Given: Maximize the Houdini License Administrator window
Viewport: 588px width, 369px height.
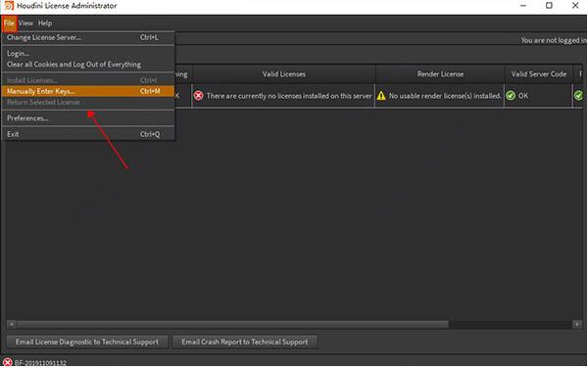Looking at the screenshot, I should pos(549,5).
